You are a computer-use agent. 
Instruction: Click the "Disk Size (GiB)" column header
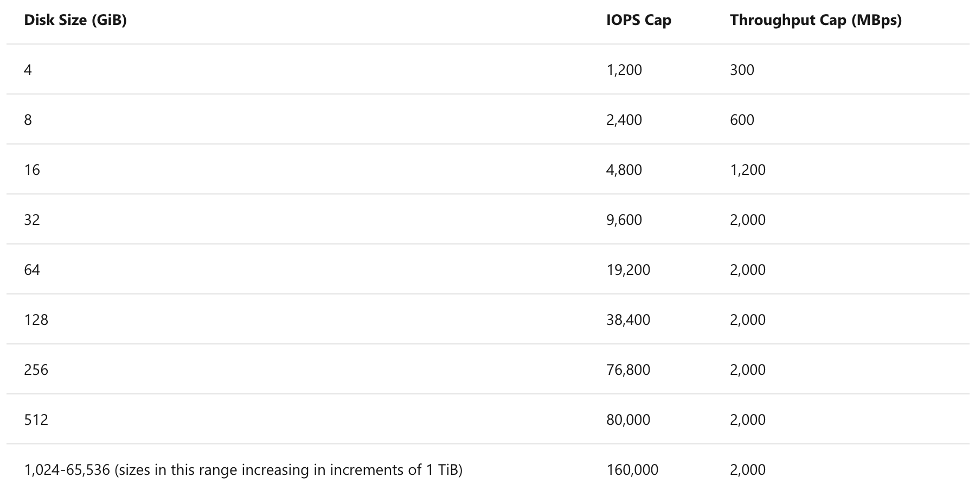pyautogui.click(x=75, y=20)
